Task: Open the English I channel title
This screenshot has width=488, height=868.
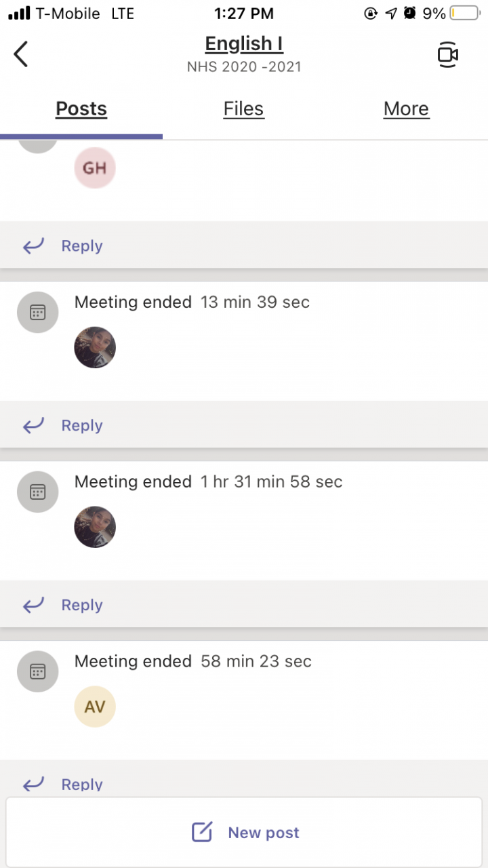Action: (x=243, y=44)
